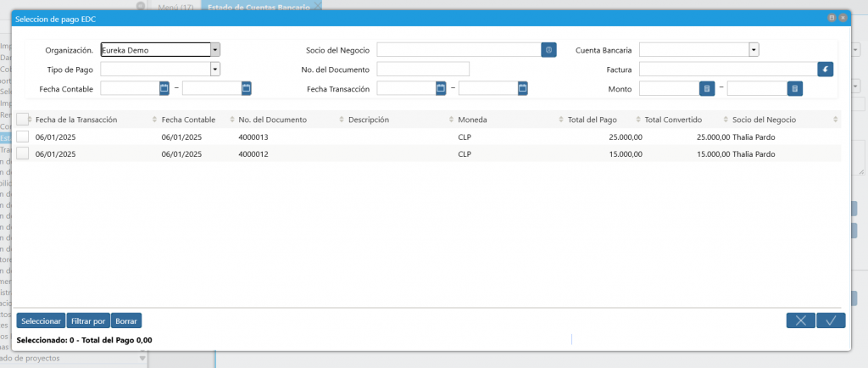The width and height of the screenshot is (868, 368).
Task: Click the Factura lookup icon button
Action: 826,70
